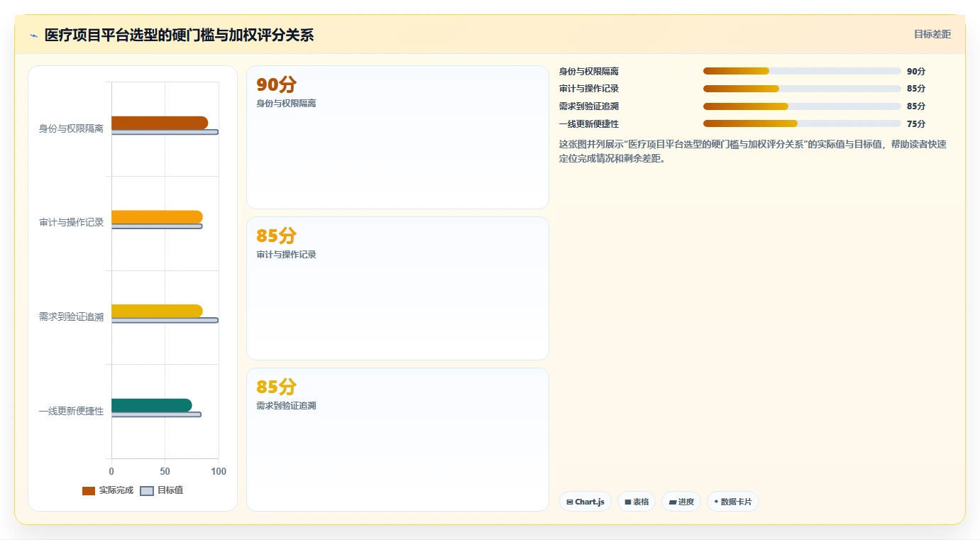
Task: Click the 需求到验证追溯 yellow bar in chart
Action: 157,311
